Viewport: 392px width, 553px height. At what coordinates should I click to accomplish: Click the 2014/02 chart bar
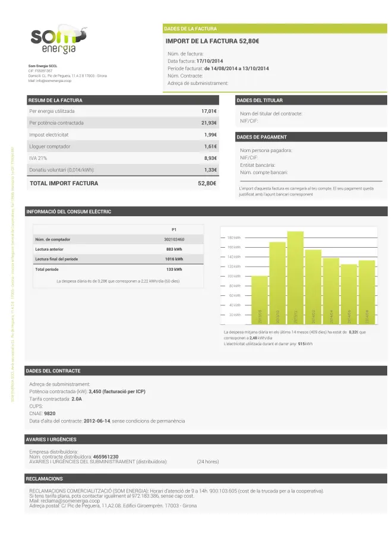point(313,285)
